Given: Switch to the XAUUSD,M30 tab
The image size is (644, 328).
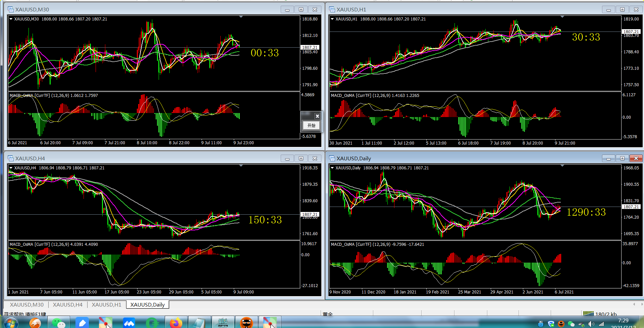Looking at the screenshot, I should [27, 305].
